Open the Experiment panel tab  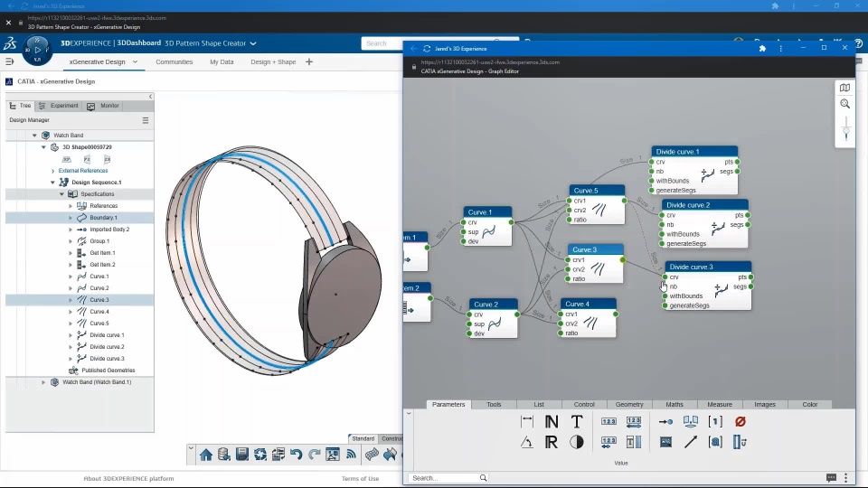pyautogui.click(x=59, y=106)
